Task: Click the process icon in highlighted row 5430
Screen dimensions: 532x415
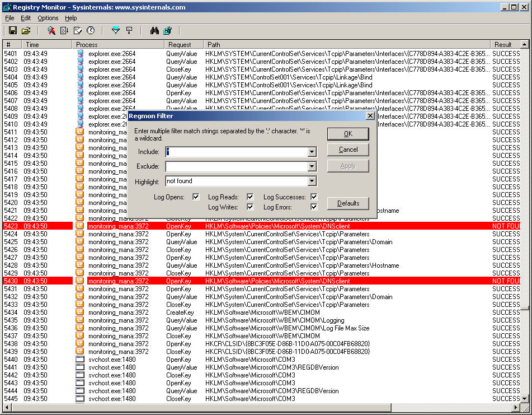Action: [x=80, y=281]
